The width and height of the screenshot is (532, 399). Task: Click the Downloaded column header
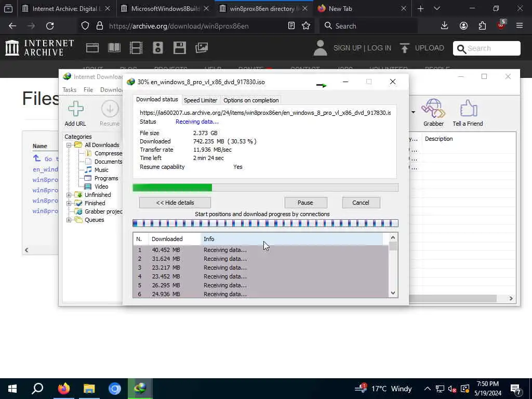(175, 239)
